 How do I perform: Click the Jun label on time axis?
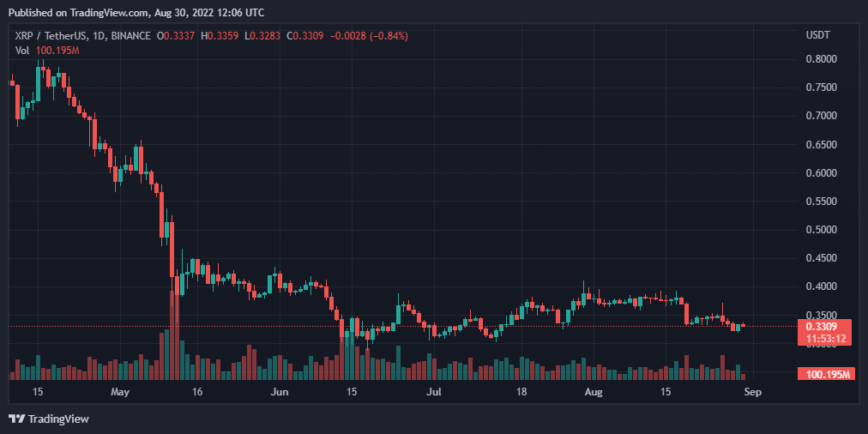pyautogui.click(x=279, y=392)
